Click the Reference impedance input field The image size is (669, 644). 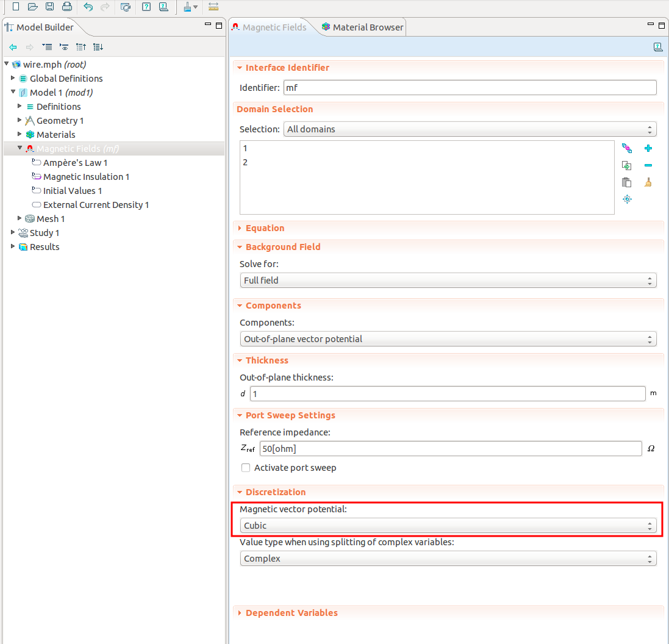coord(450,449)
